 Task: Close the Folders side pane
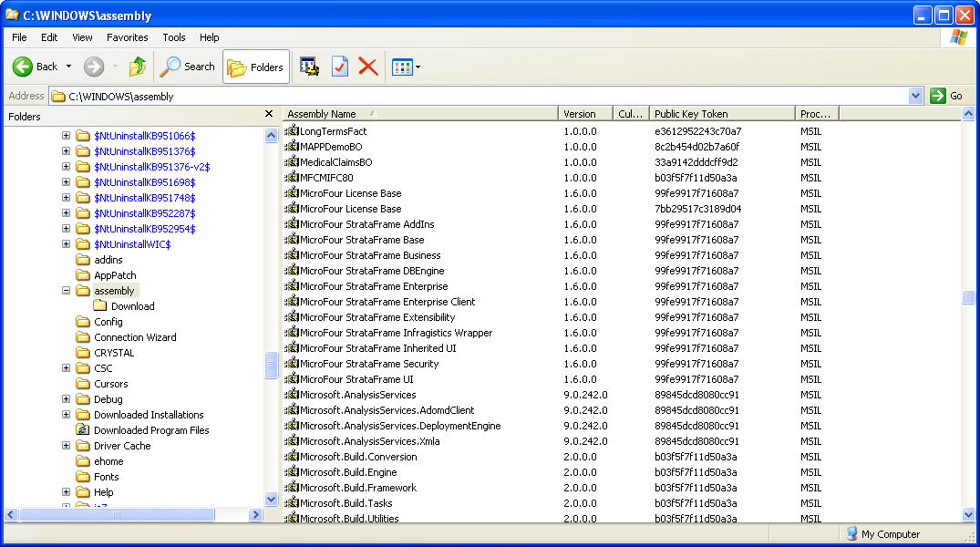(x=269, y=114)
